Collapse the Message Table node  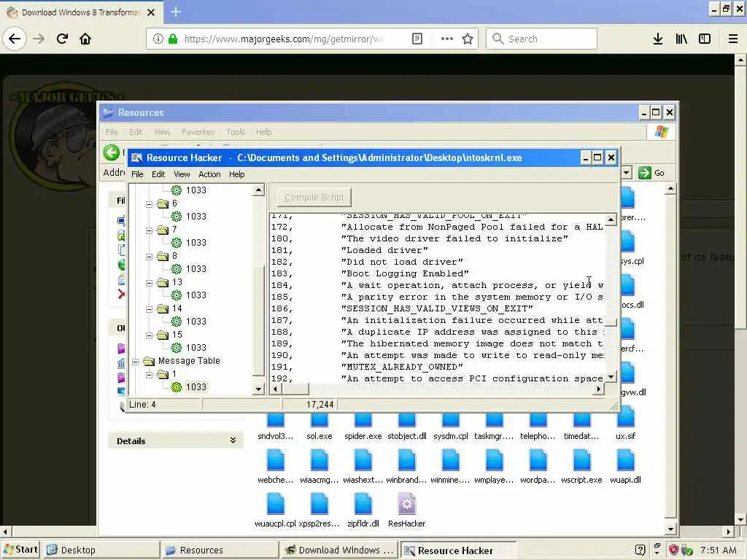tap(135, 362)
